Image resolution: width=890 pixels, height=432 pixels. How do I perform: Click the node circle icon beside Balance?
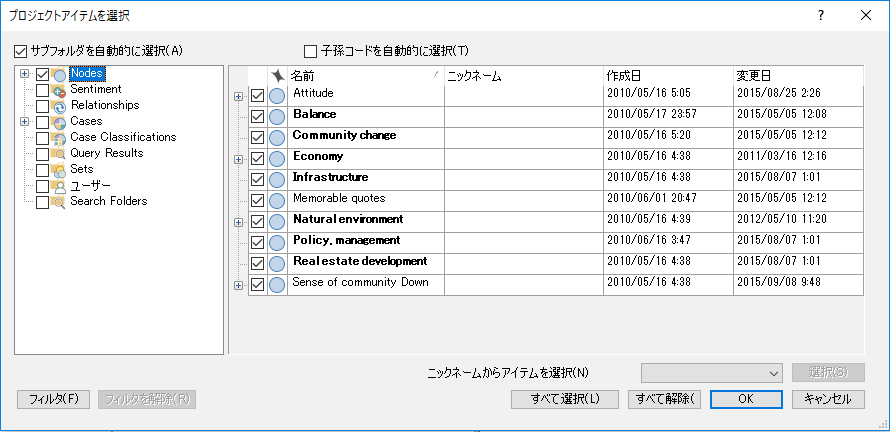point(277,116)
